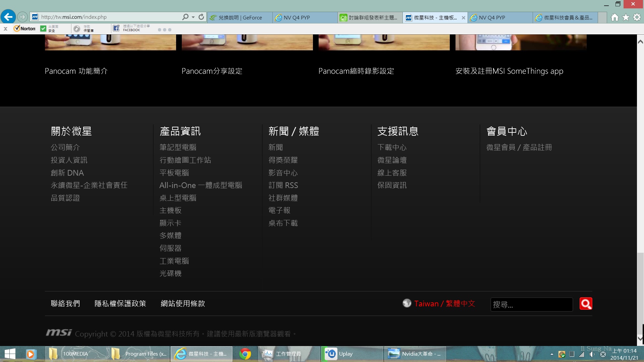Image resolution: width=644 pixels, height=362 pixels.
Task: Show hidden system tray icons arrow
Action: click(x=552, y=354)
